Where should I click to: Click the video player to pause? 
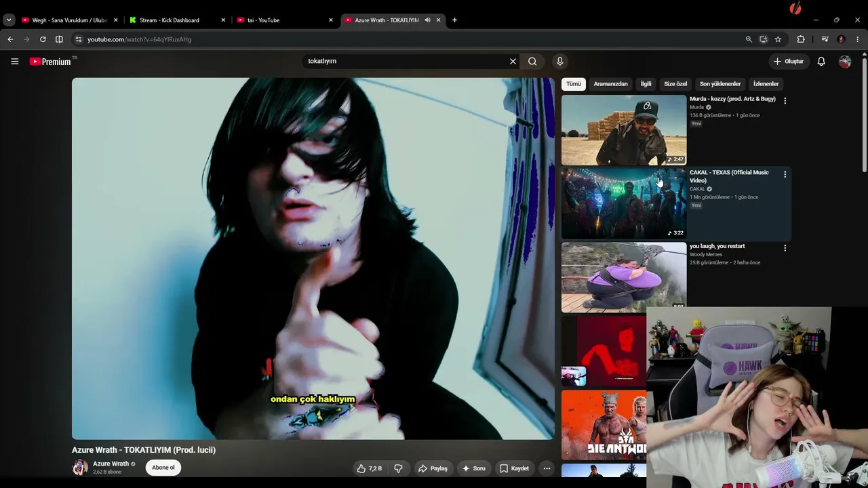pyautogui.click(x=313, y=258)
